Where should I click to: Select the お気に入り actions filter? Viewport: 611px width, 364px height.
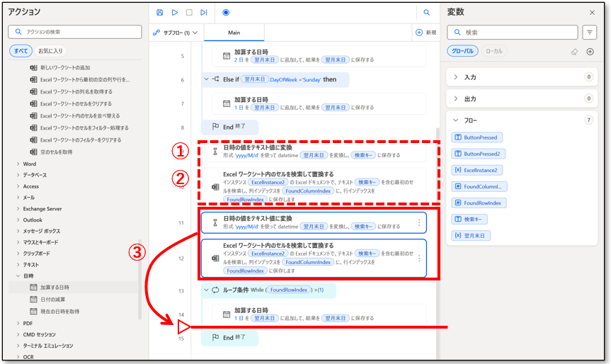[x=50, y=51]
